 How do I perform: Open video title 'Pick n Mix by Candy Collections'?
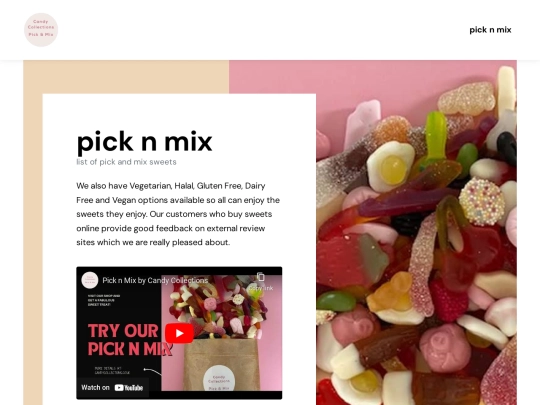point(155,280)
